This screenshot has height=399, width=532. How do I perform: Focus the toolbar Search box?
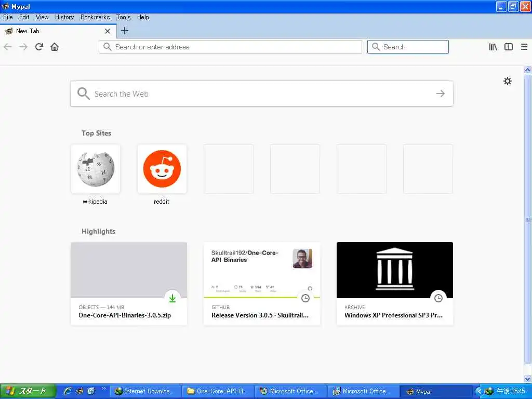coord(408,47)
